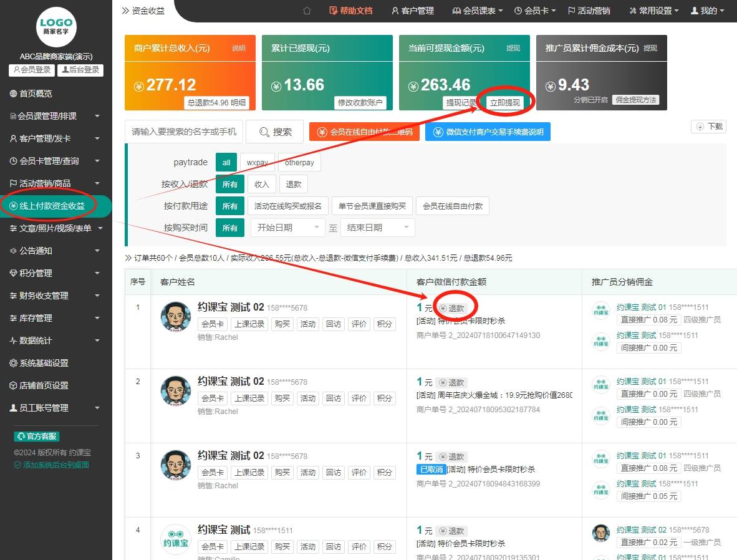Open 活动营销 in top navigation
This screenshot has height=560, width=737.
point(589,11)
